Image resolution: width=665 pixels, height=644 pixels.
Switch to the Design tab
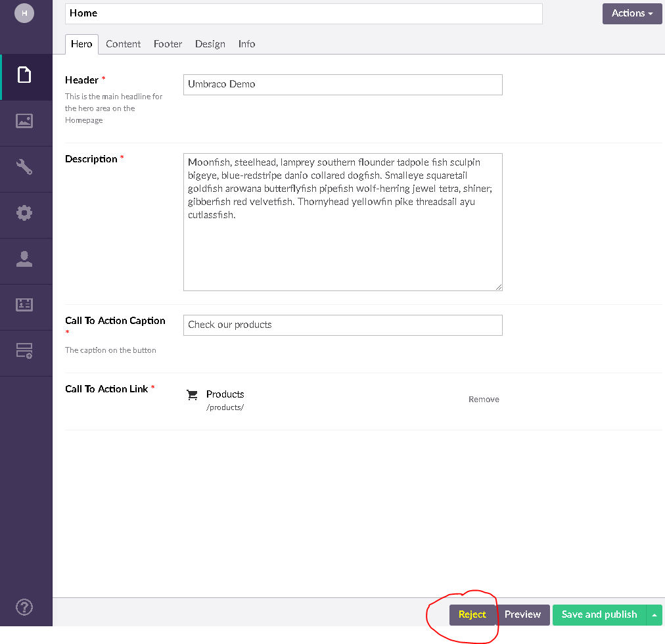[x=210, y=44]
